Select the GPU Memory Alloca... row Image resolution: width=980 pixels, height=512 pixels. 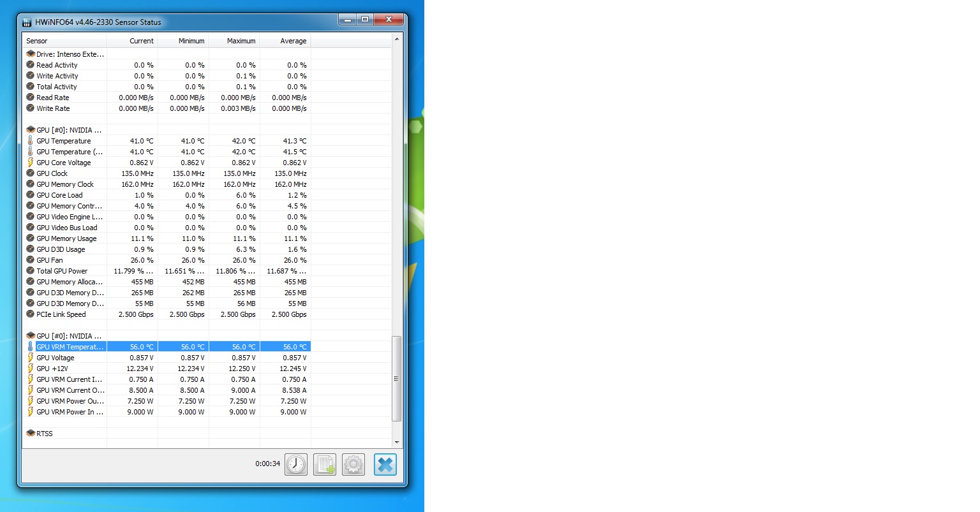click(x=167, y=282)
